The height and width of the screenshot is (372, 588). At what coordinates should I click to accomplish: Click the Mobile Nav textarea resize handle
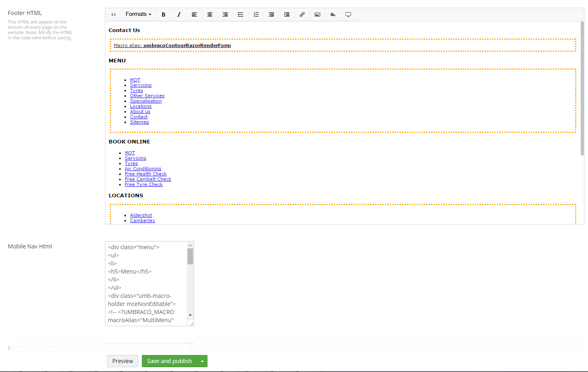(x=191, y=323)
